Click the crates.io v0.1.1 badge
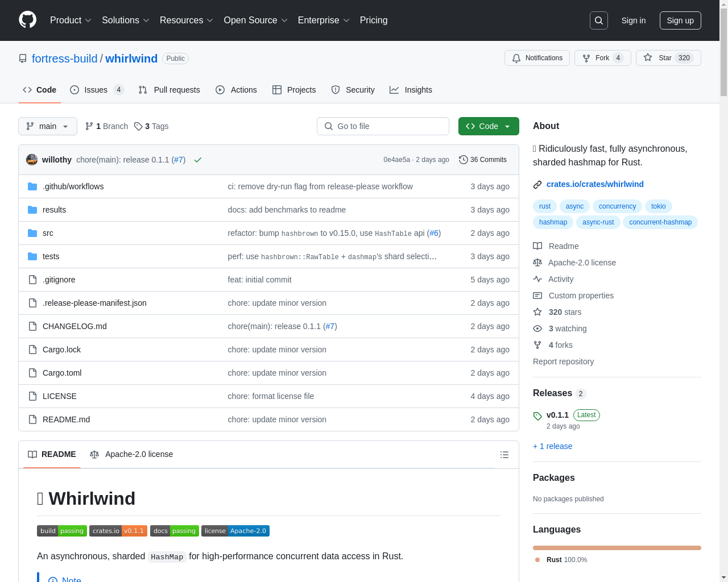The image size is (728, 582). click(x=118, y=531)
